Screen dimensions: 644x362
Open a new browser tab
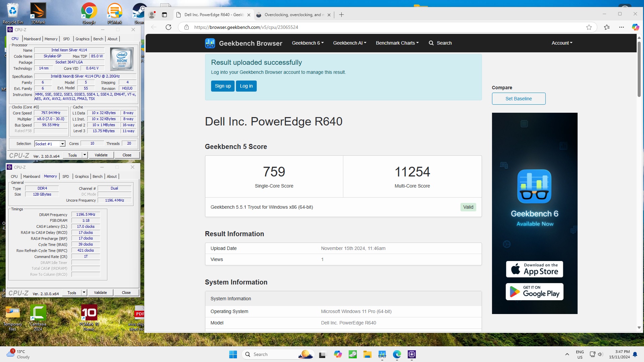pyautogui.click(x=341, y=15)
